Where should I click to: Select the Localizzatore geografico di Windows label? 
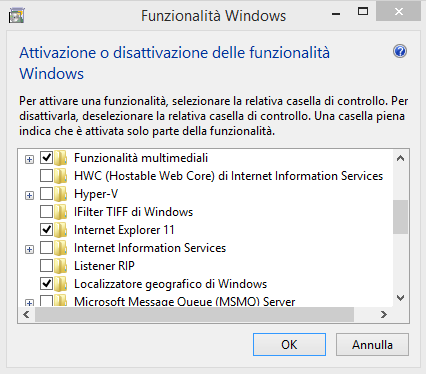[170, 284]
